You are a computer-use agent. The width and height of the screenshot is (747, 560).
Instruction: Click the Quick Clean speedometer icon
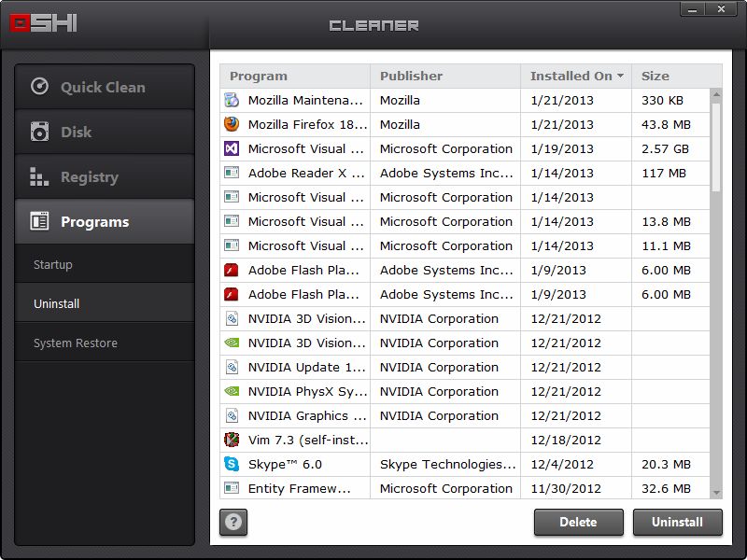coord(39,87)
